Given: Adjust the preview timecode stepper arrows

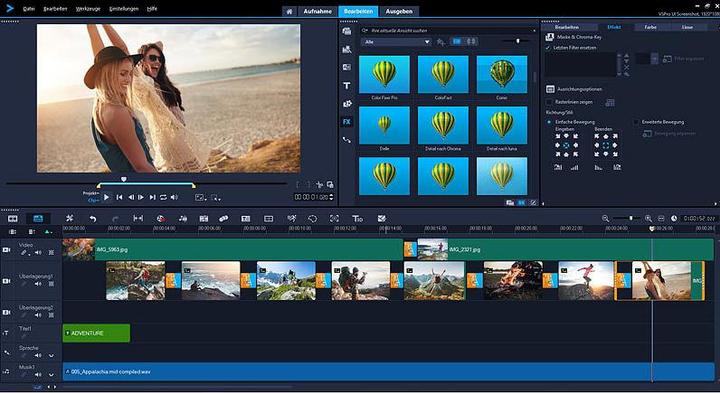Looking at the screenshot, I should pos(332,197).
